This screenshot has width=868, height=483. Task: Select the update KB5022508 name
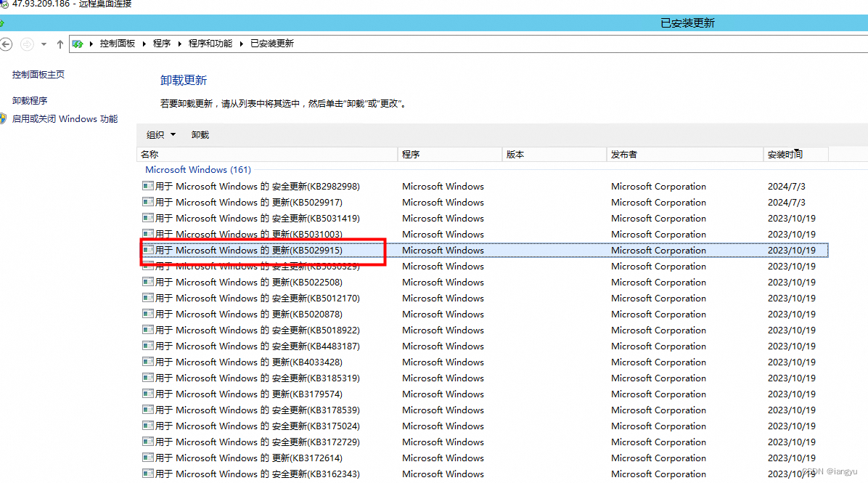[248, 282]
